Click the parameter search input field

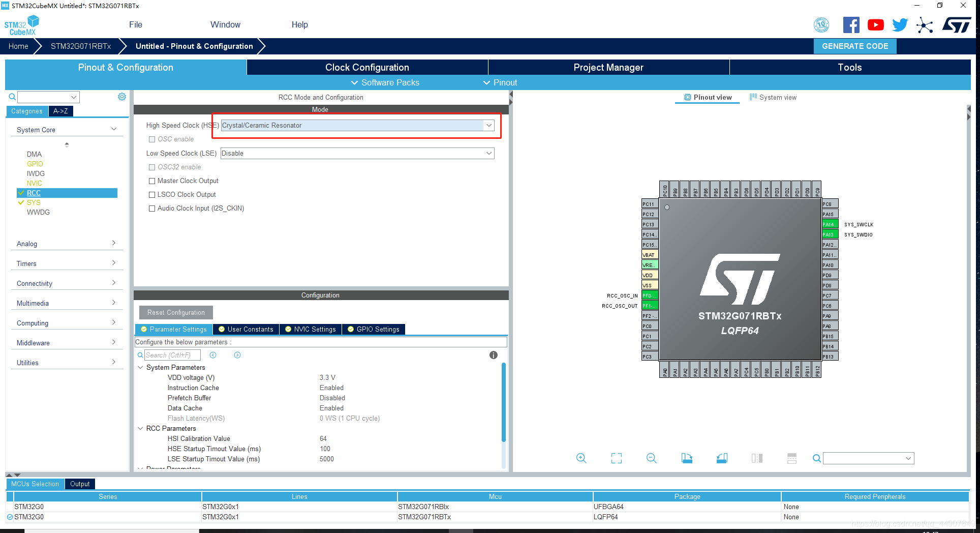[x=172, y=355]
